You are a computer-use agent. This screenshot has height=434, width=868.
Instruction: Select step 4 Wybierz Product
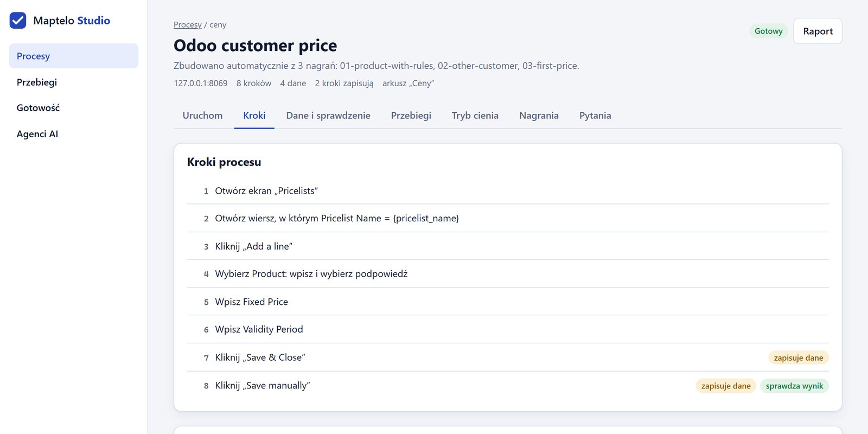[x=508, y=274]
